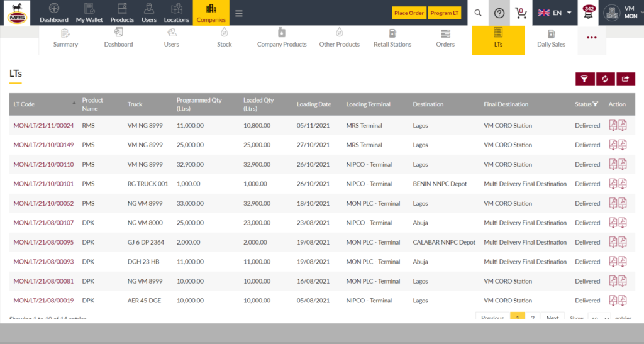This screenshot has height=344, width=644.
Task: Open the search magnifier icon
Action: tap(478, 13)
